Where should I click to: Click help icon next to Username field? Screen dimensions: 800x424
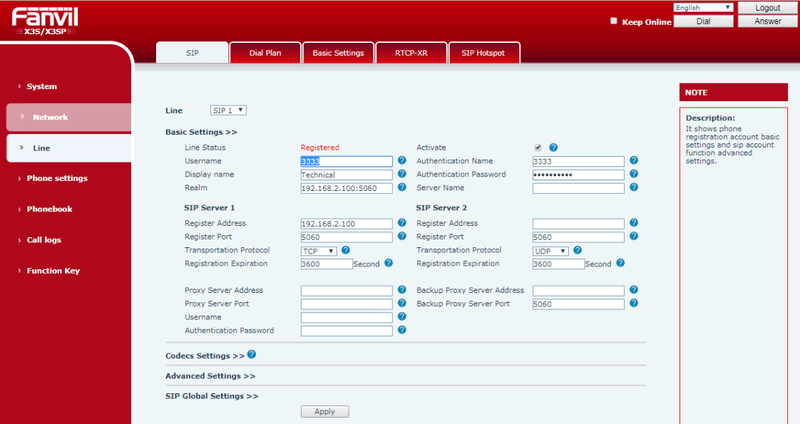point(402,160)
